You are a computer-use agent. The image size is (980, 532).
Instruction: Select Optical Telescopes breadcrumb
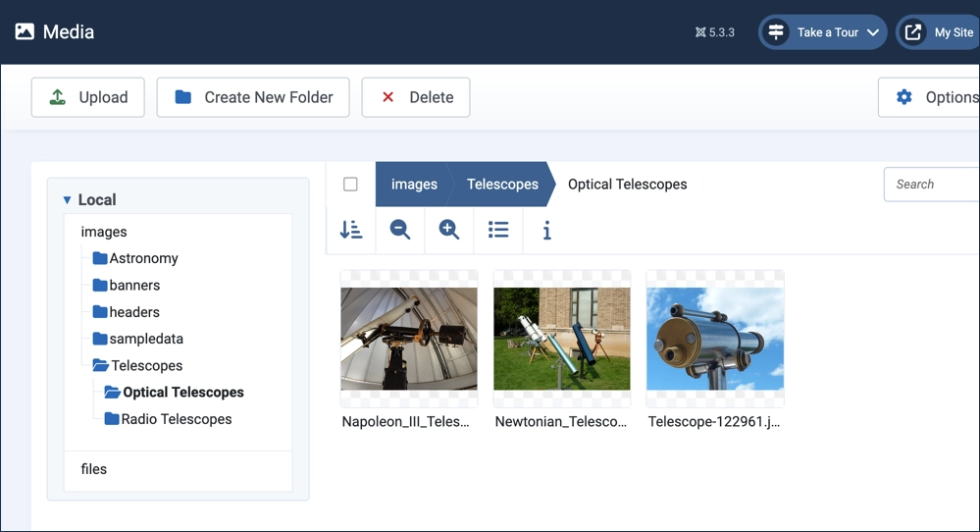click(x=628, y=185)
